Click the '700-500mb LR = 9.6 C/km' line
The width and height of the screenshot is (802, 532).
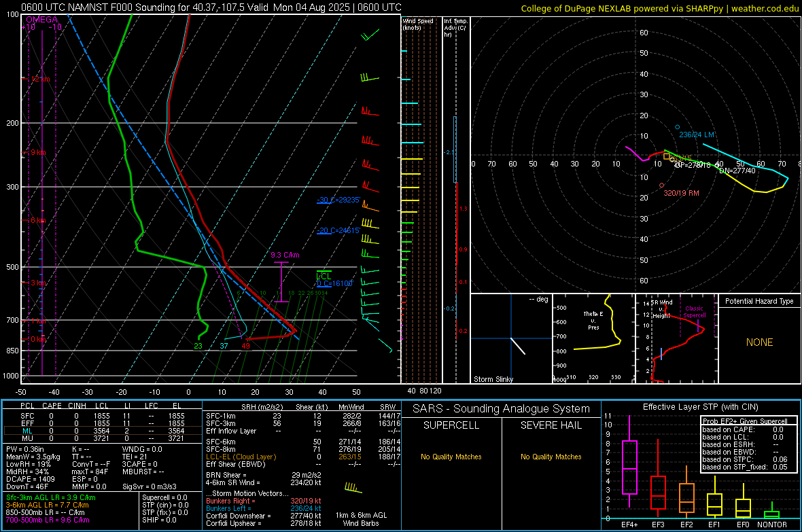pyautogui.click(x=47, y=520)
